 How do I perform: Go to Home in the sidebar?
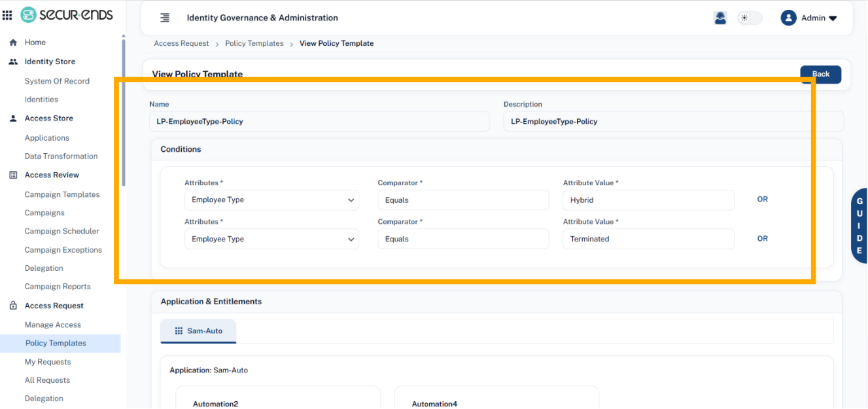35,43
